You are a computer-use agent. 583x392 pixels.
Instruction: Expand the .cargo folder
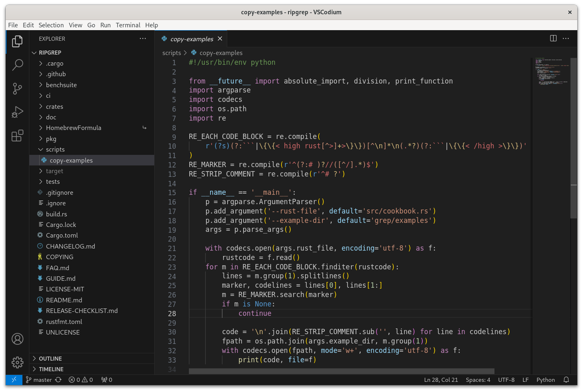pyautogui.click(x=92, y=64)
